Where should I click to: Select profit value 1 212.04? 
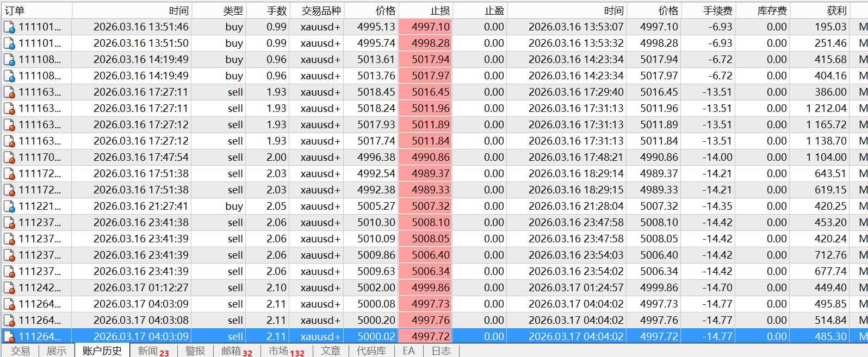(x=826, y=108)
